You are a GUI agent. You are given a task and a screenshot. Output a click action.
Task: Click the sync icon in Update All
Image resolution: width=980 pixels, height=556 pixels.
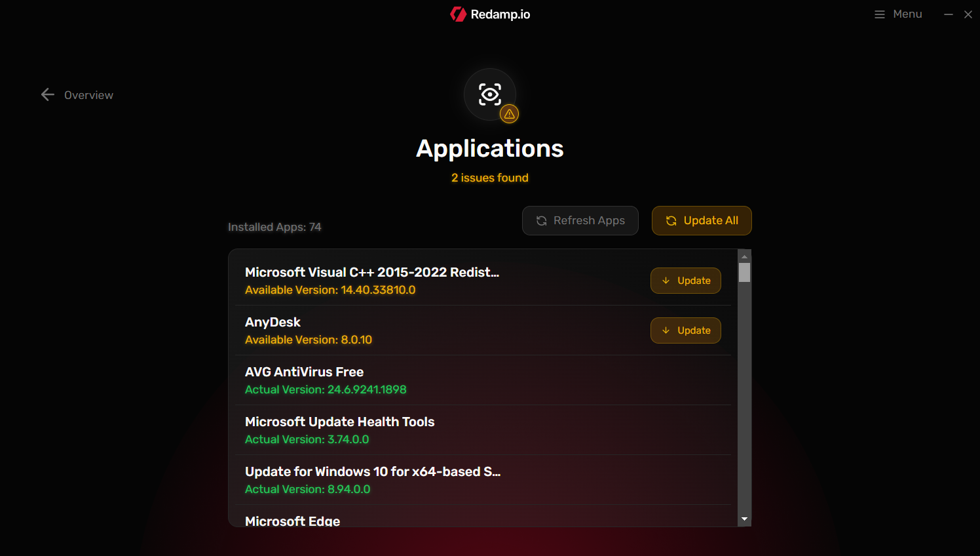[x=671, y=221]
